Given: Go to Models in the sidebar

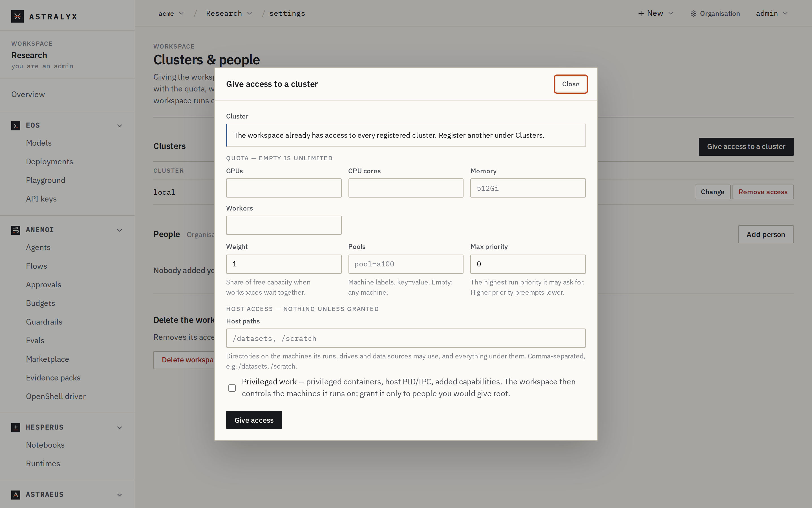Looking at the screenshot, I should [39, 143].
